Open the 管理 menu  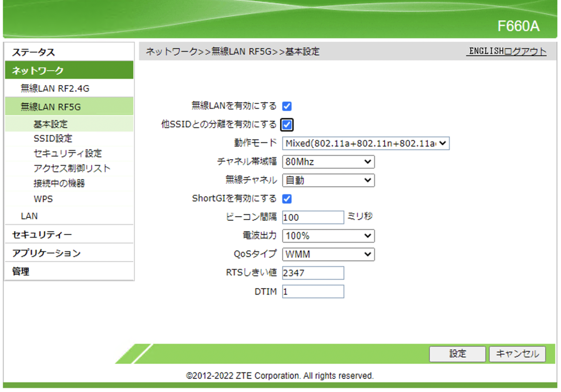[x=69, y=271]
